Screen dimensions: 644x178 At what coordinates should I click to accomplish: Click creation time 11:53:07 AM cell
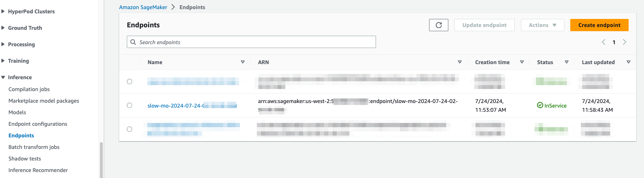click(x=491, y=105)
